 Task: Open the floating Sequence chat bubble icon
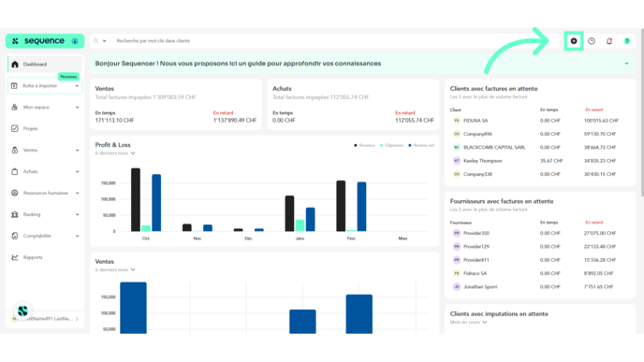[x=22, y=311]
